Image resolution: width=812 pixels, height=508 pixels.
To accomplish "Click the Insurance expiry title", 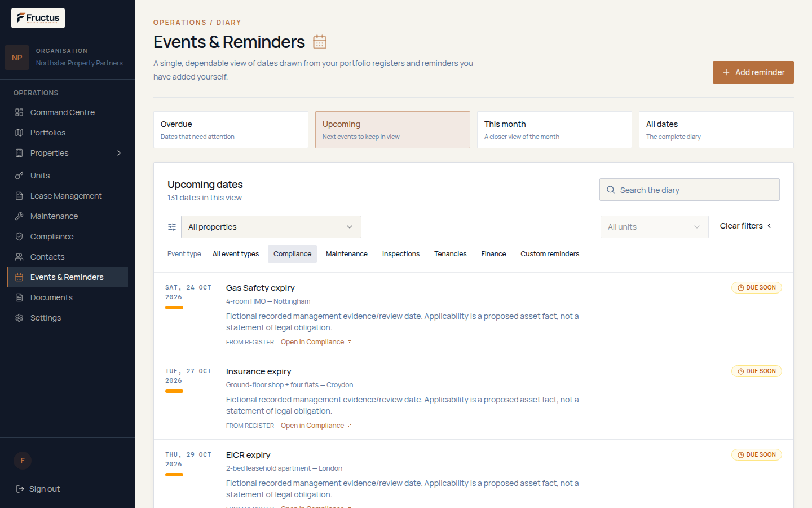I will tap(259, 371).
